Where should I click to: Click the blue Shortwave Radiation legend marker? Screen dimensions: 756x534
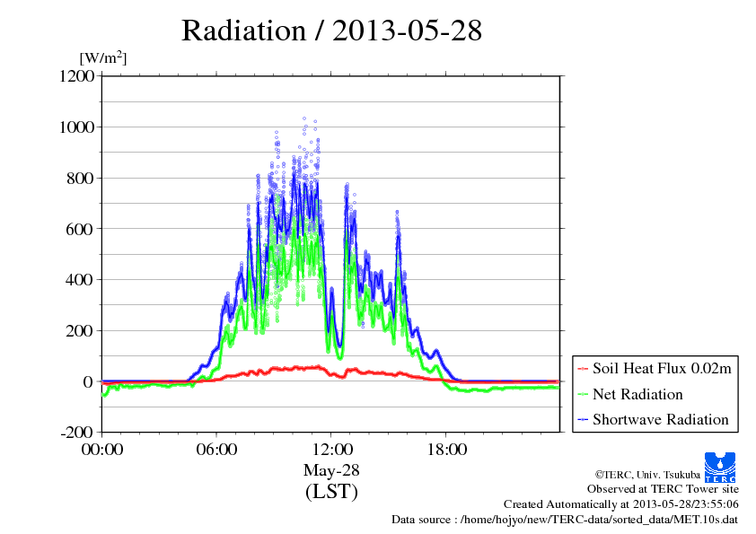[x=583, y=420]
